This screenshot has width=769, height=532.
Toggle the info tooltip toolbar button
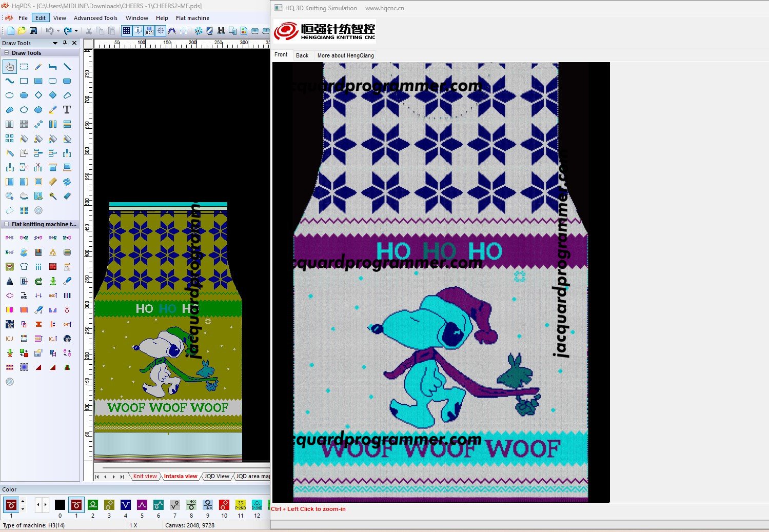(138, 31)
